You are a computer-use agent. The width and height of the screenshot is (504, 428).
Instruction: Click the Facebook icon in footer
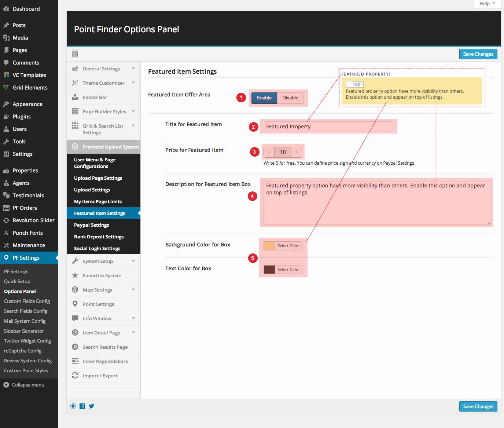pyautogui.click(x=82, y=406)
